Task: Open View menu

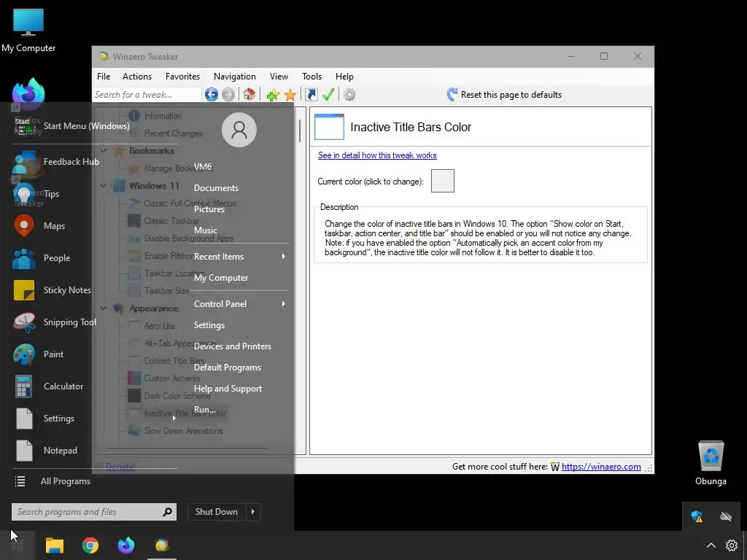Action: [x=279, y=76]
